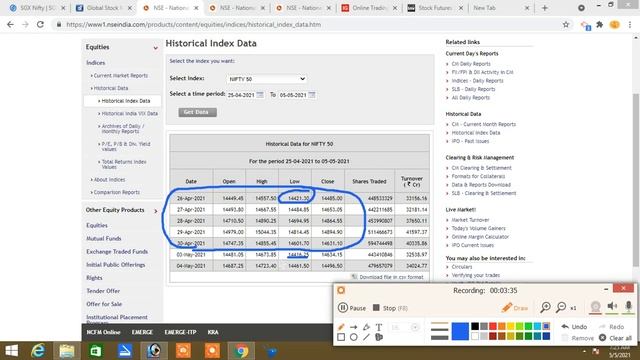This screenshot has height=360, width=640.
Task: Open About Indices in sidebar
Action: pyautogui.click(x=109, y=180)
